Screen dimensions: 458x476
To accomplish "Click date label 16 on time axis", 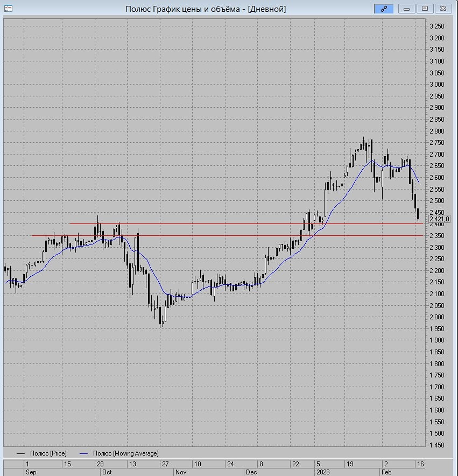I will [x=420, y=464].
